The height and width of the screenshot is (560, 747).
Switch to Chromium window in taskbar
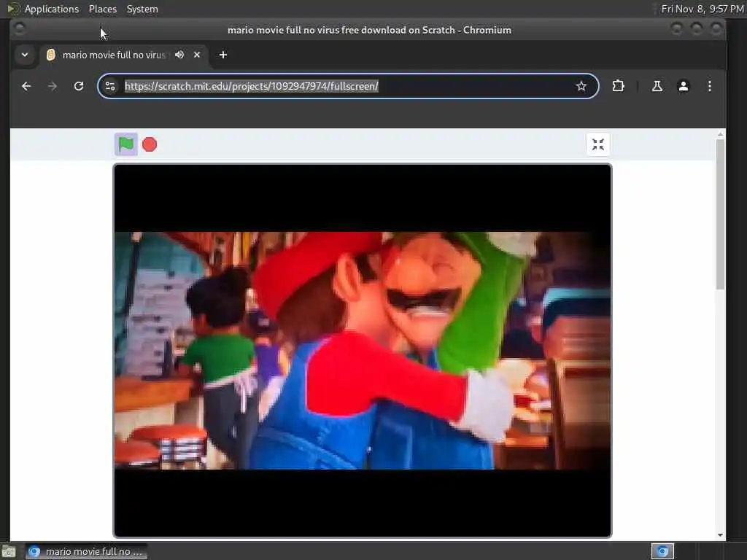pos(86,551)
